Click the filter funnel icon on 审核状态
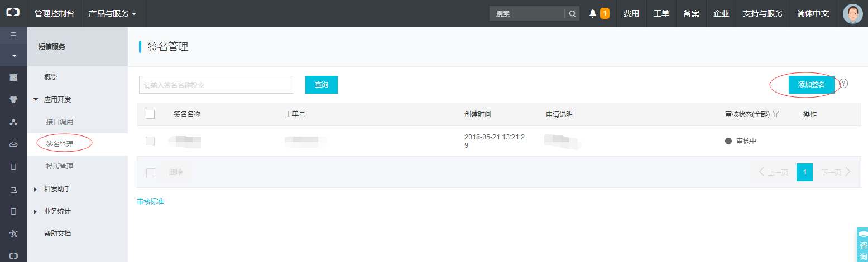Viewport: 868px width, 262px height. [x=776, y=114]
